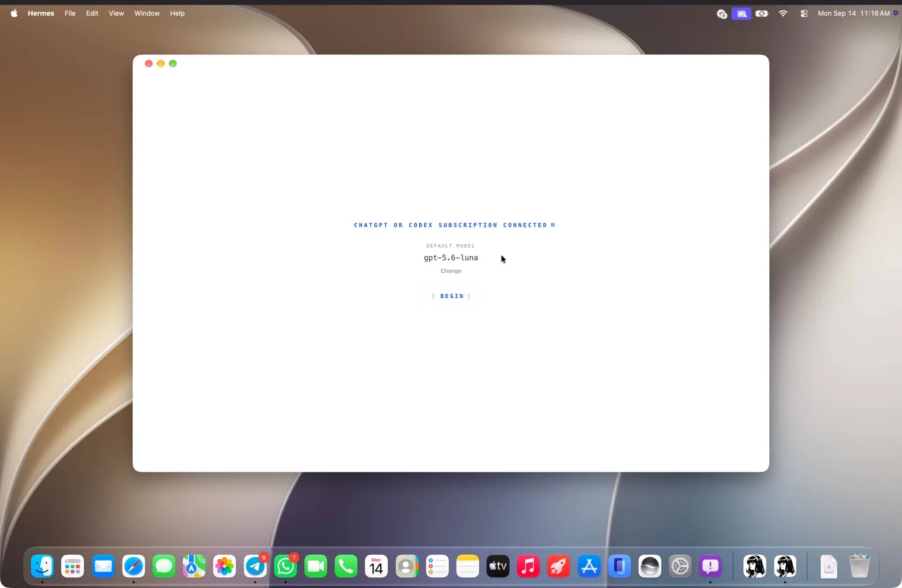Click the DEFAULT MODEL label
This screenshot has width=902, height=588.
click(451, 246)
